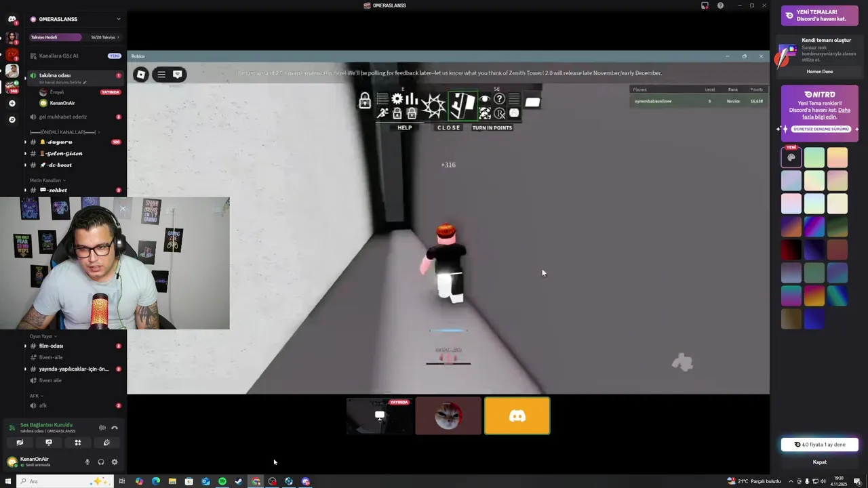Select the peach orange theme swatch
868x488 pixels.
coord(837,157)
